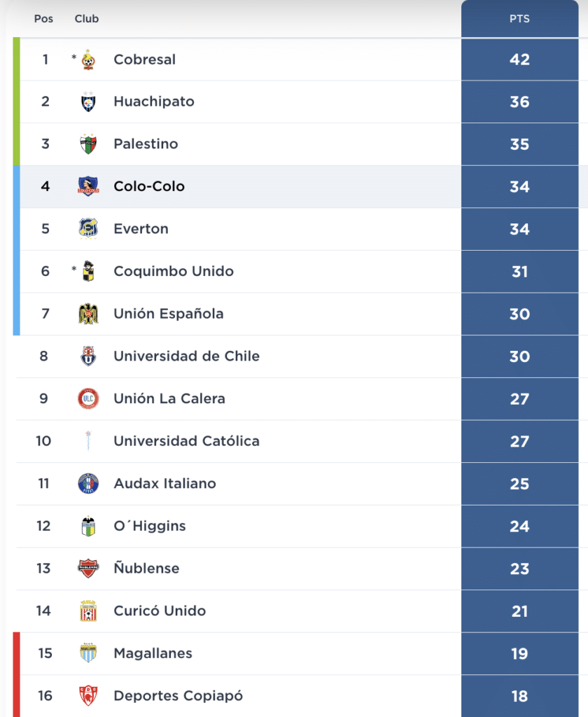Select the Colo-Colo team crest

(87, 186)
